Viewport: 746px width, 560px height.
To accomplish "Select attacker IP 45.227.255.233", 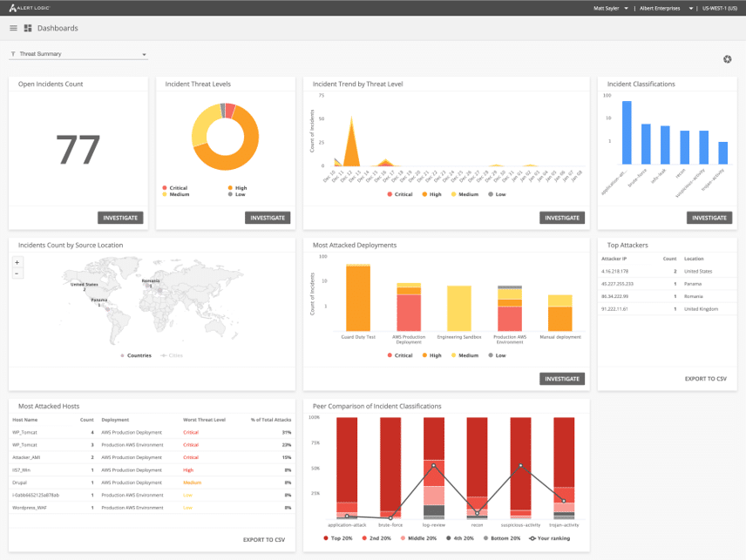I will point(617,284).
